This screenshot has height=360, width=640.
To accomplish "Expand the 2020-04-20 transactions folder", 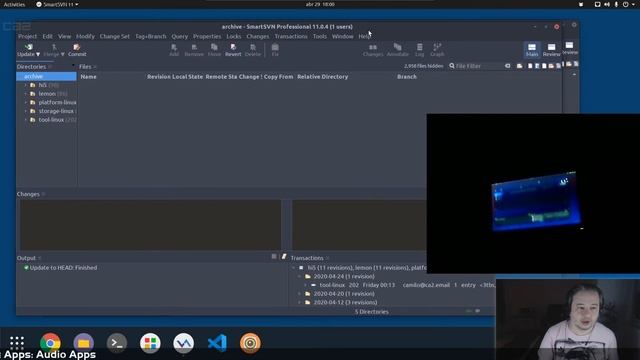I will (300, 294).
